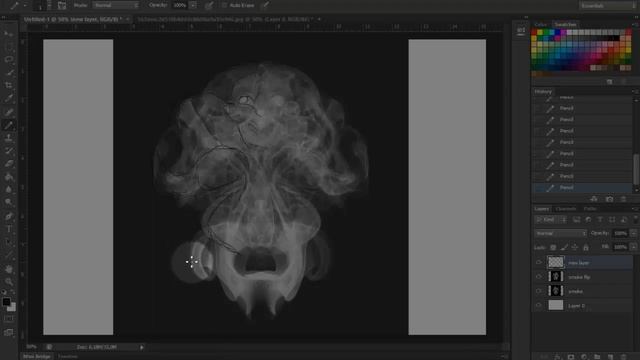Click the Quick Mask mode icon
Screen dimensions: 640x360
tap(9, 319)
